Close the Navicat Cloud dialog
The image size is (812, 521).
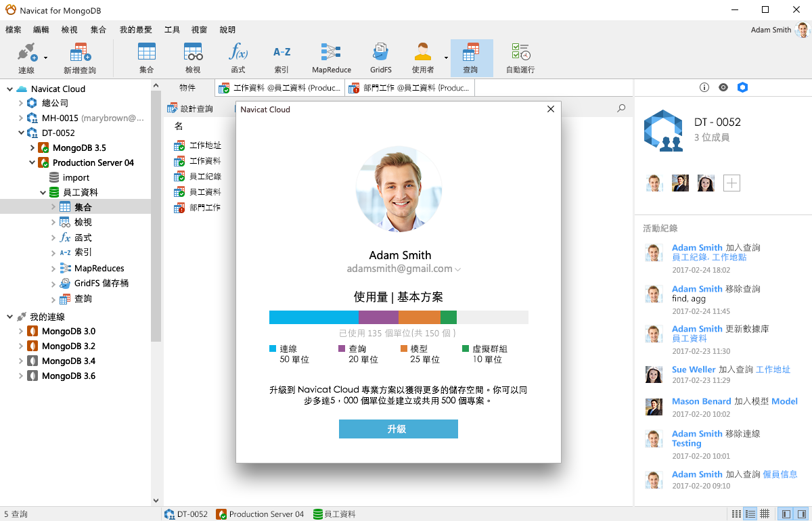pos(551,109)
